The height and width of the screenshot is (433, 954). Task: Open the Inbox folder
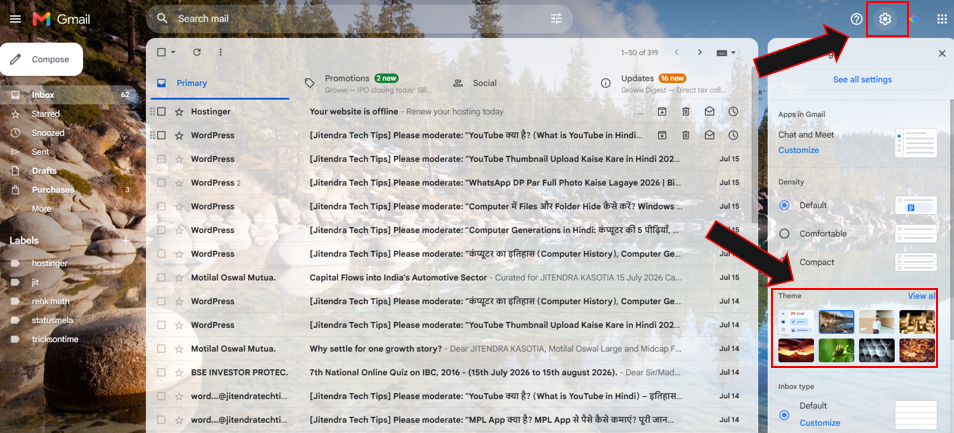[70, 95]
